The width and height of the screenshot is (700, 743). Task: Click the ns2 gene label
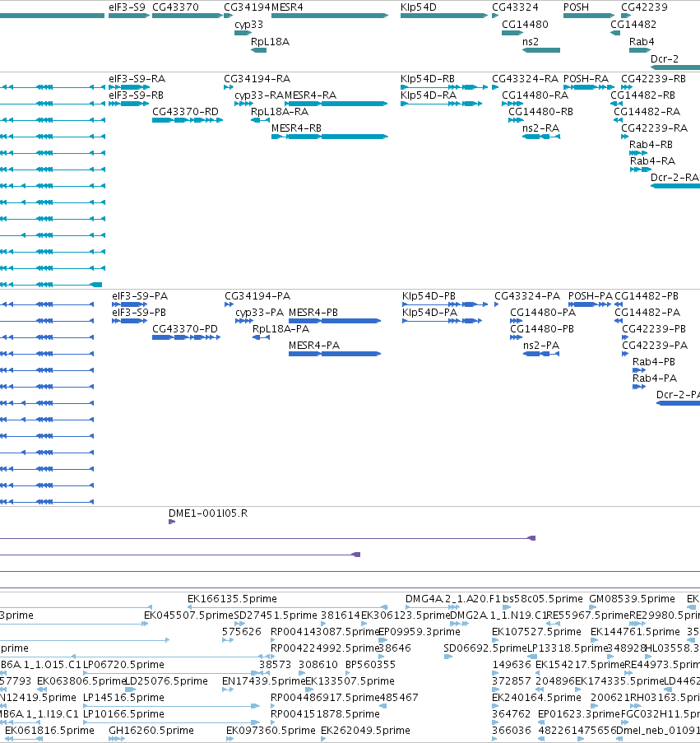coord(531,42)
